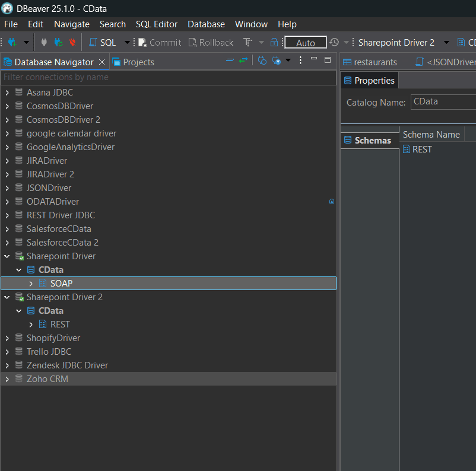Open the Database menu
This screenshot has width=476, height=471.
click(x=206, y=24)
